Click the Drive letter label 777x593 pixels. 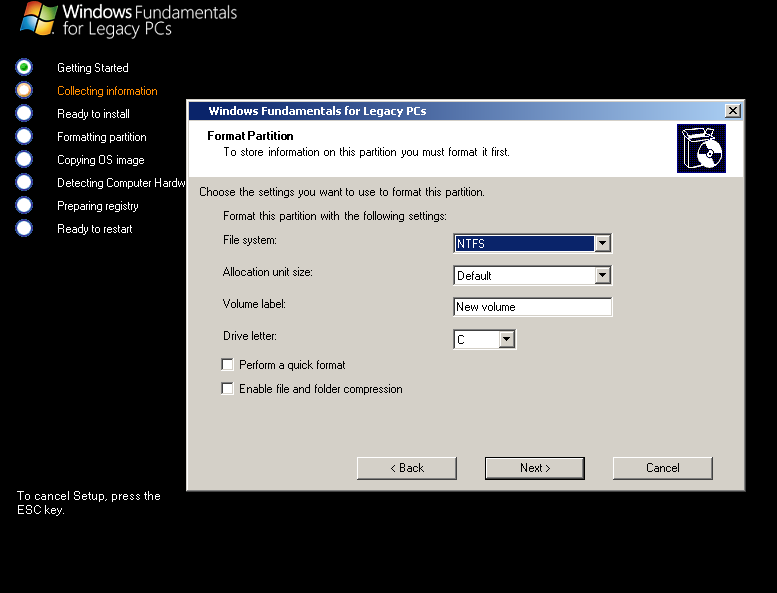[x=250, y=336]
